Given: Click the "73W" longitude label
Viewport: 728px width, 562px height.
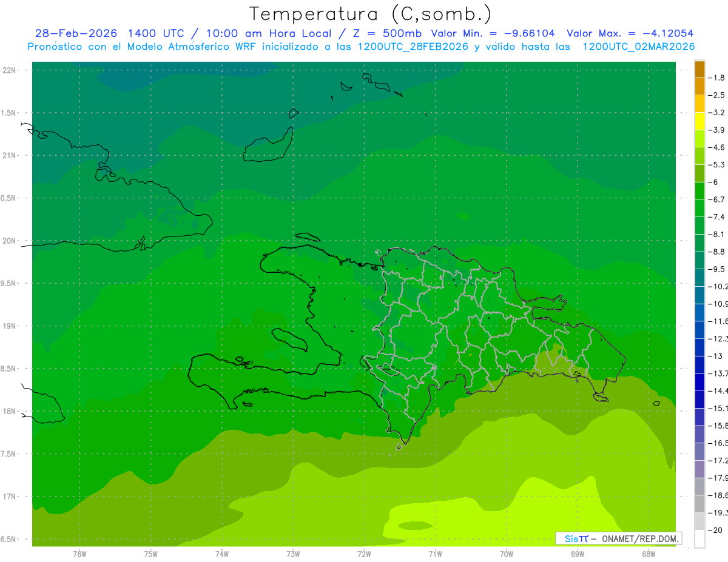Looking at the screenshot, I should click(293, 554).
